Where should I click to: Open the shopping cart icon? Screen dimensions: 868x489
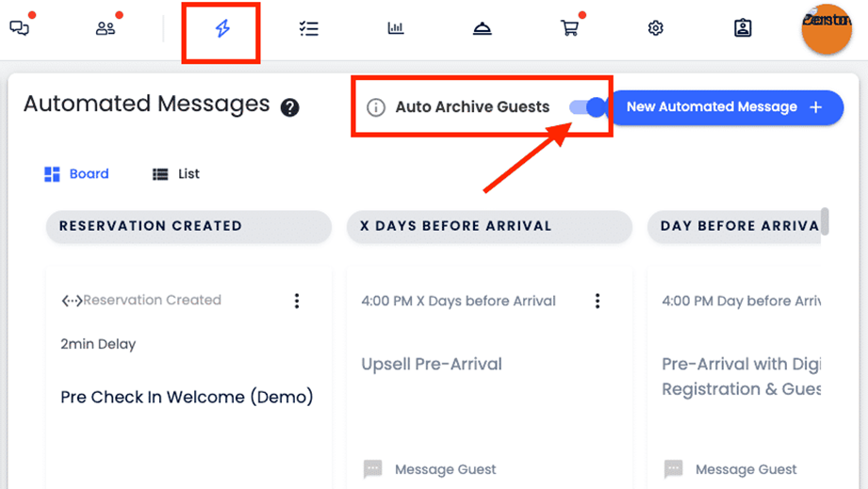click(569, 28)
